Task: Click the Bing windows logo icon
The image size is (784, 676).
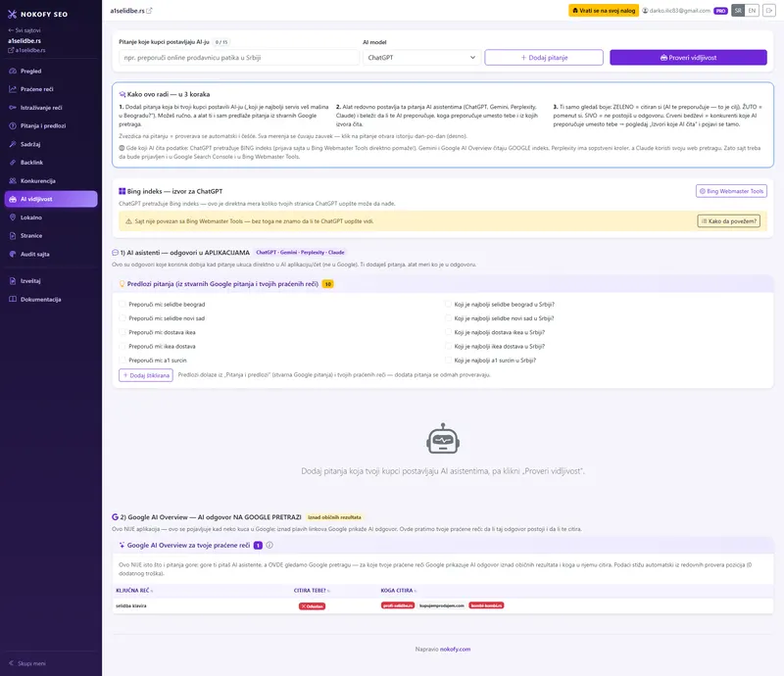Action: click(x=122, y=191)
